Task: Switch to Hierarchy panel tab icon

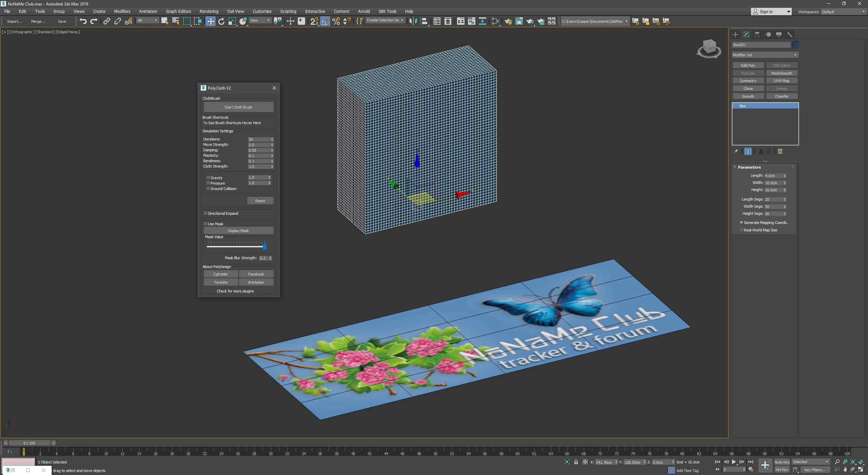Action: [x=757, y=34]
